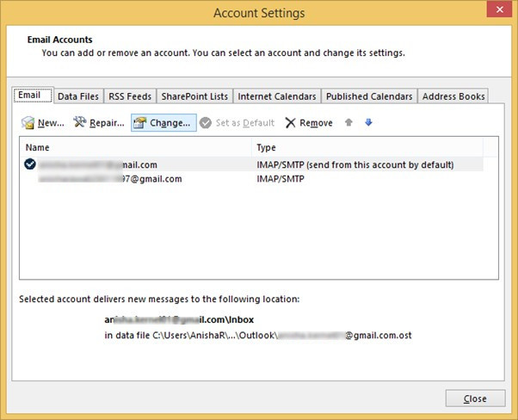Switch to the Data Files tab

[x=78, y=96]
